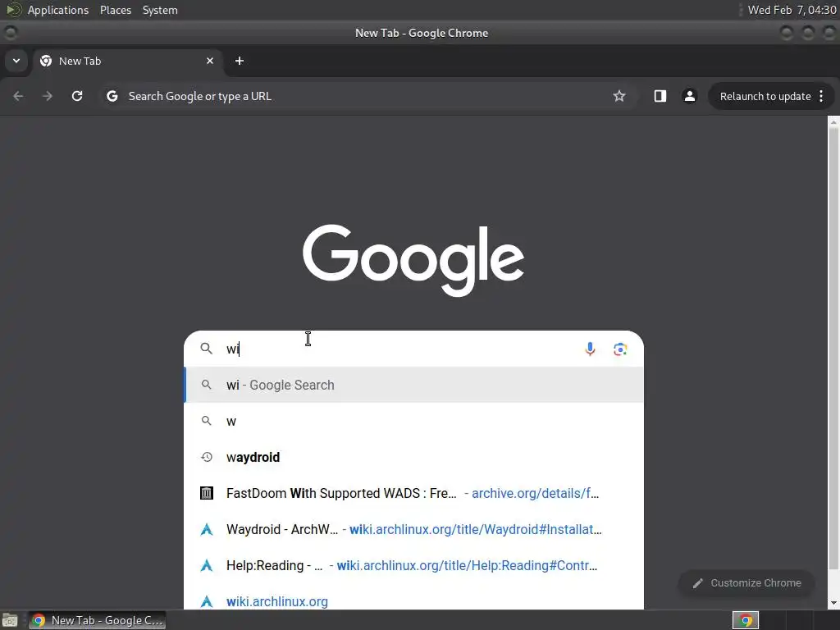Open the Chrome three-dot menu

tap(821, 96)
